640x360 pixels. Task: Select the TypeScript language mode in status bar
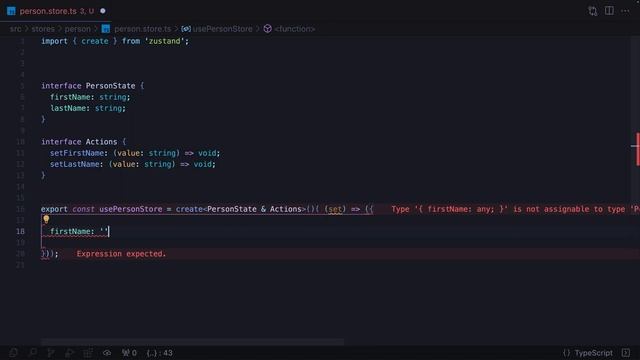[x=593, y=353]
